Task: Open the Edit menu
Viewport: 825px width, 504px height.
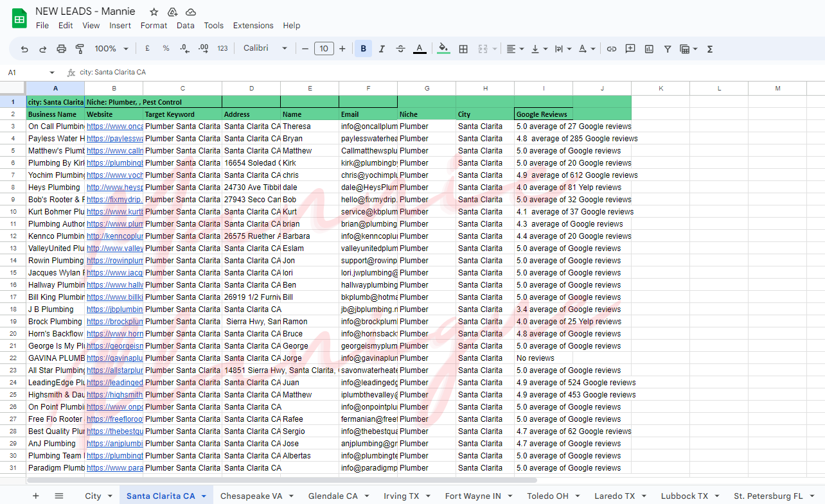Action: 66,26
